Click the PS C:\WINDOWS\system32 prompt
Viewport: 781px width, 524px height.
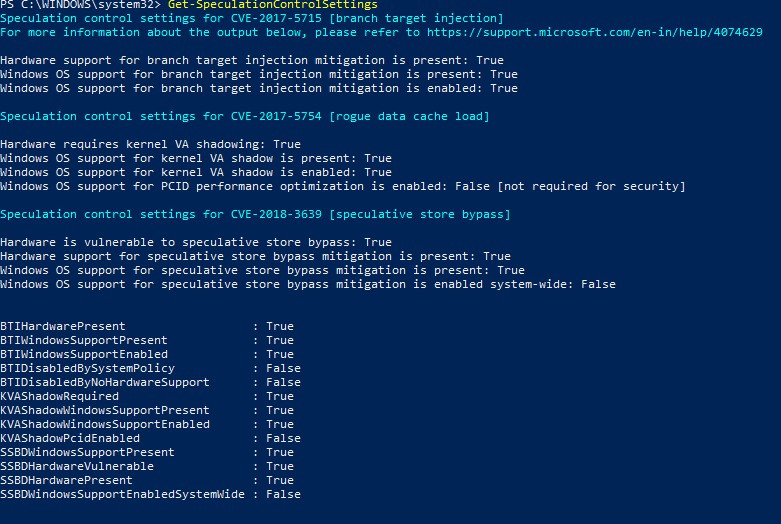tap(80, 5)
